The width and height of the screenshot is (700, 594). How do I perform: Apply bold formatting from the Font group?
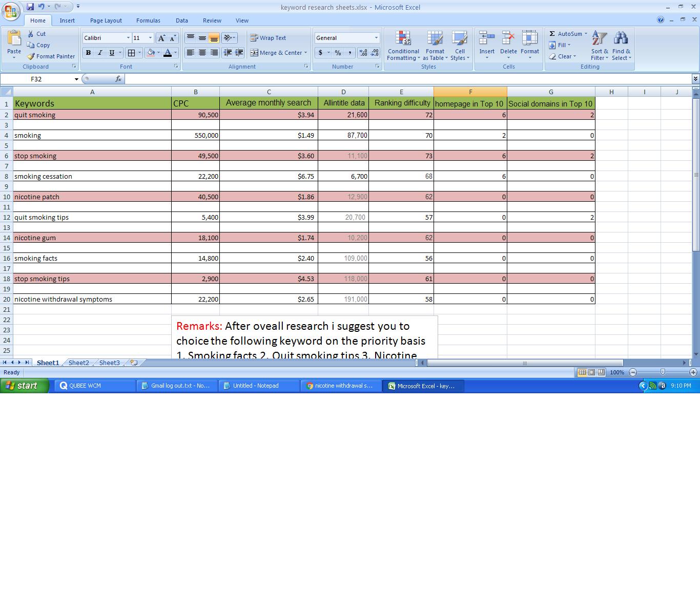[88, 53]
